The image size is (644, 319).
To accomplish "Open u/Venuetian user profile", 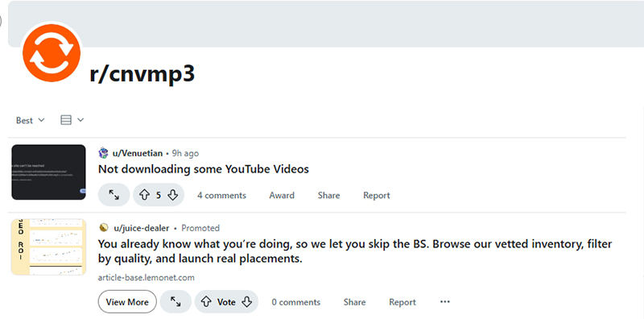I will pos(138,153).
